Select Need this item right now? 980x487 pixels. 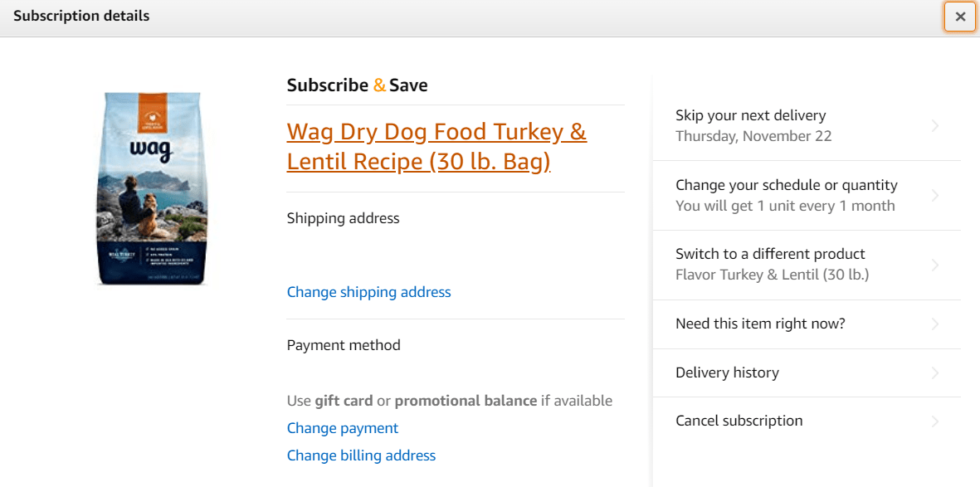point(760,324)
